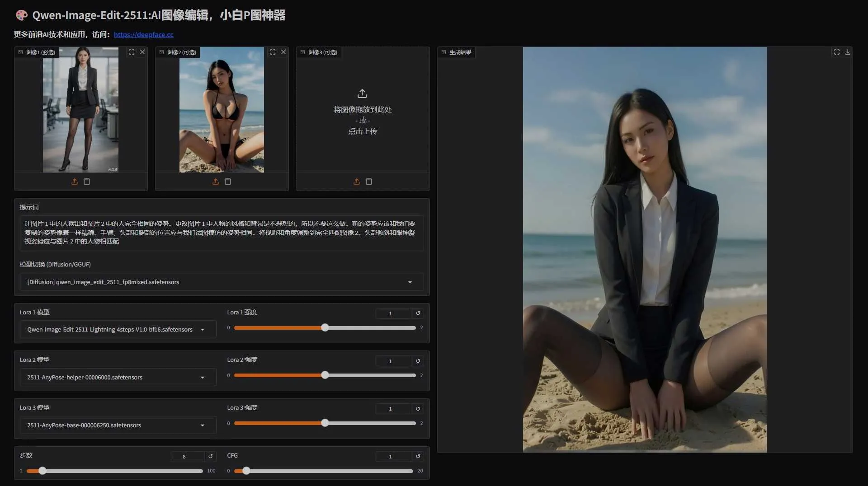Reset the 步数 value
This screenshot has height=486, width=868.
(x=210, y=457)
